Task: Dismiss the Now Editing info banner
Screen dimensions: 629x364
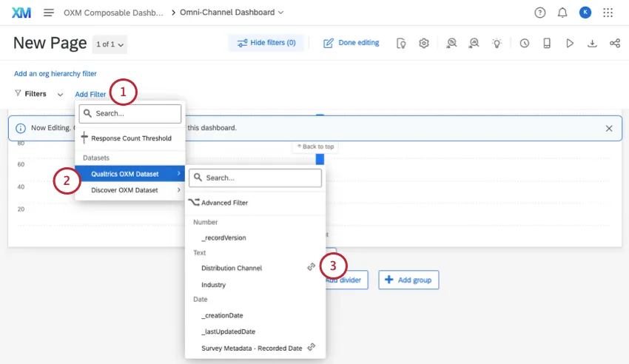Action: point(609,128)
